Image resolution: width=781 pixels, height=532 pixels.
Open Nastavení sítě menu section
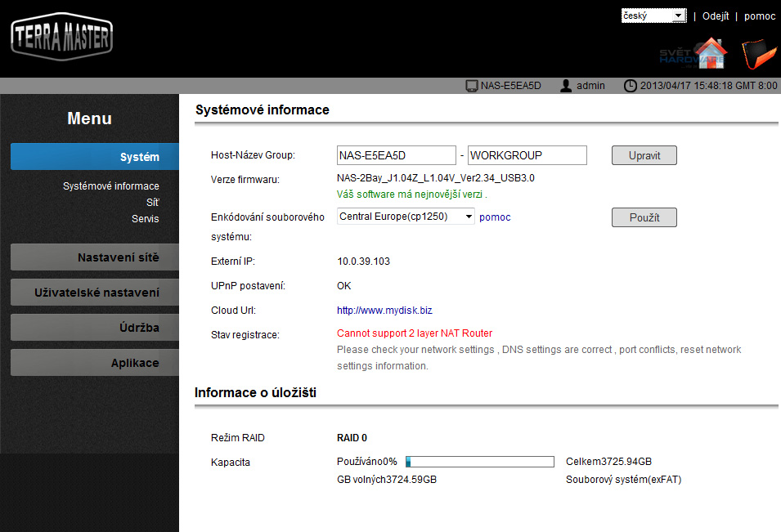94,257
